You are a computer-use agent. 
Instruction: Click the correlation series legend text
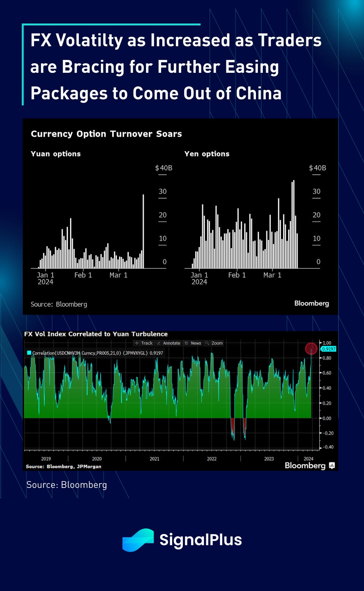tap(97, 353)
